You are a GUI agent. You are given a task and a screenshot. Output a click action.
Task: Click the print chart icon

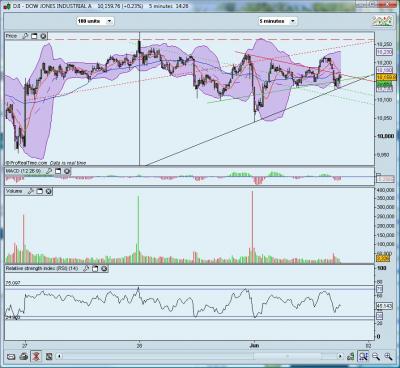pyautogui.click(x=24, y=357)
